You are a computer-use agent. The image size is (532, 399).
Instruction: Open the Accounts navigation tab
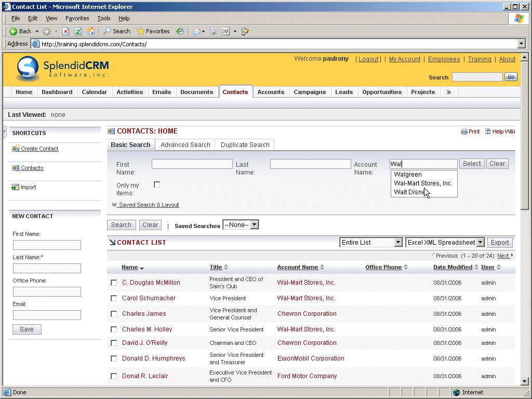pos(271,92)
